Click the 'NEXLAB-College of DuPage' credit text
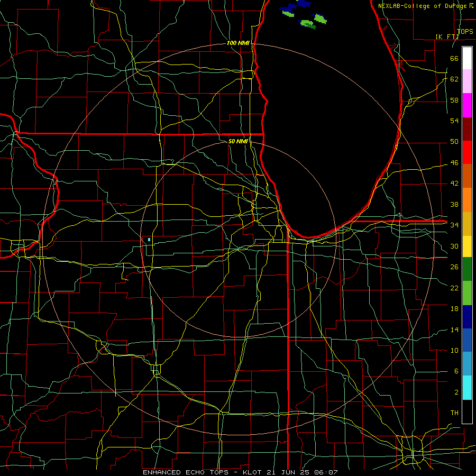 pyautogui.click(x=423, y=6)
